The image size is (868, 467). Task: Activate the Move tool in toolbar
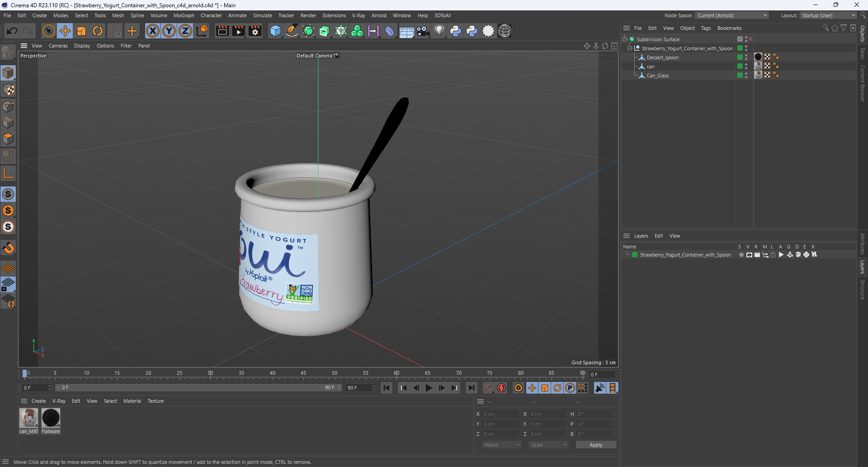tap(65, 31)
